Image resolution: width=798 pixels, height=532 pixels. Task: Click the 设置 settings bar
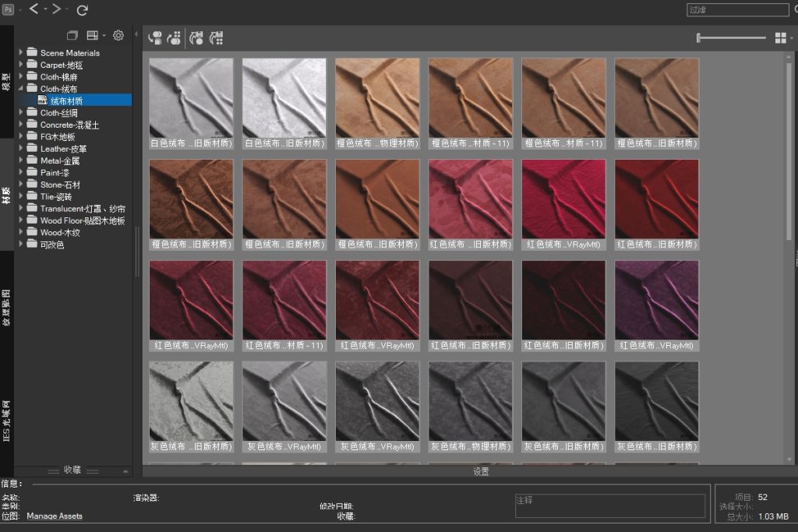pos(481,471)
